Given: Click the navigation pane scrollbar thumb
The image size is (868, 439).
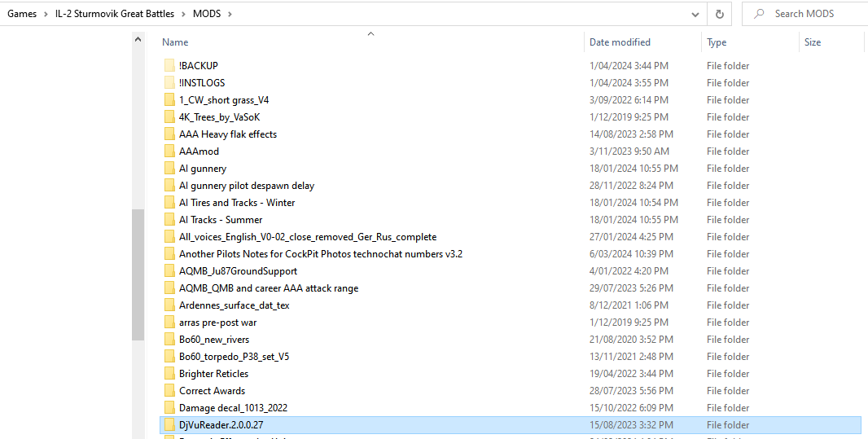Looking at the screenshot, I should point(138,274).
